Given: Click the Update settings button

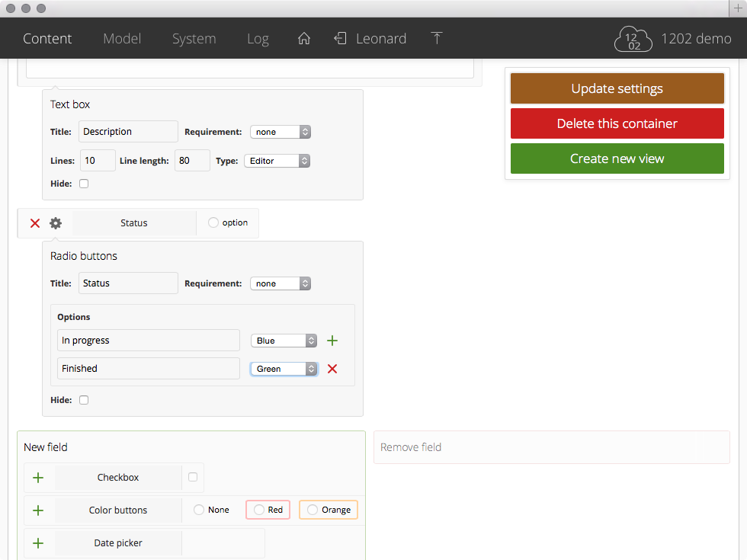Looking at the screenshot, I should [x=617, y=89].
